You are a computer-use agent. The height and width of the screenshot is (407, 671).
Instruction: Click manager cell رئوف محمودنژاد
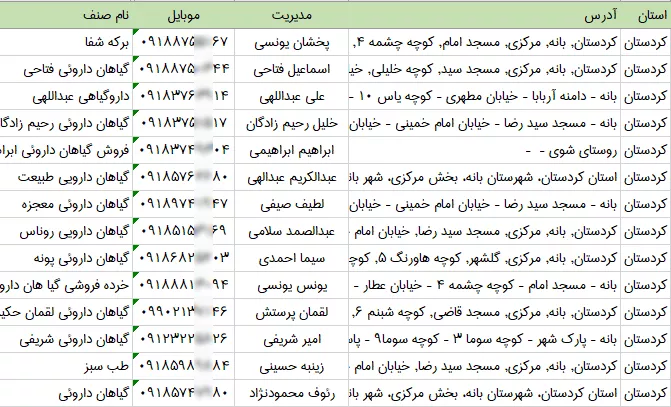point(292,393)
